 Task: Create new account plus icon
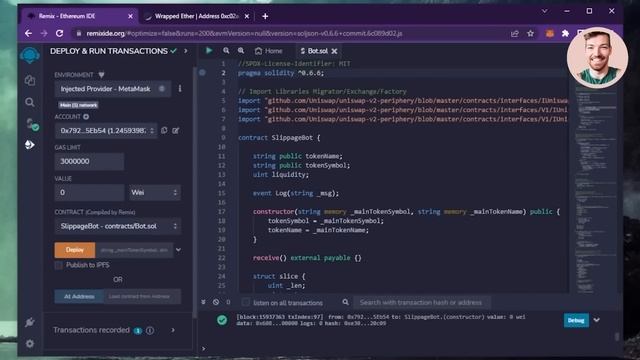click(86, 117)
